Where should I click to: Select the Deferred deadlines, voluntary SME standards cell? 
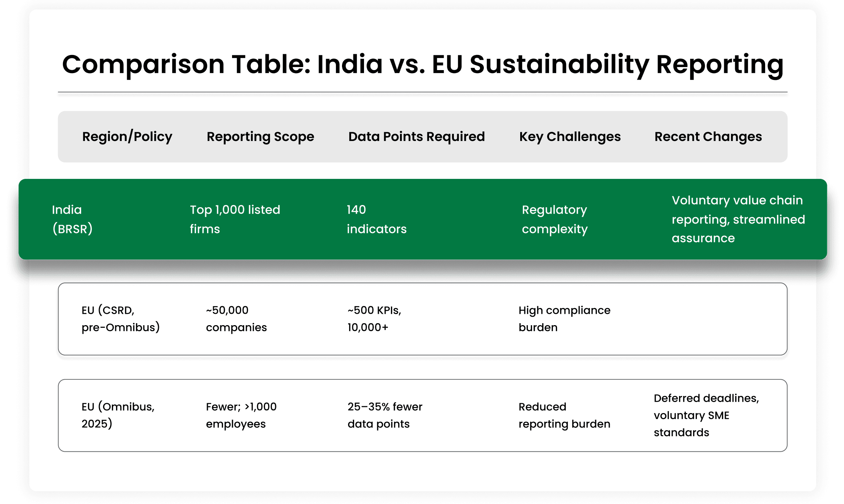point(706,415)
